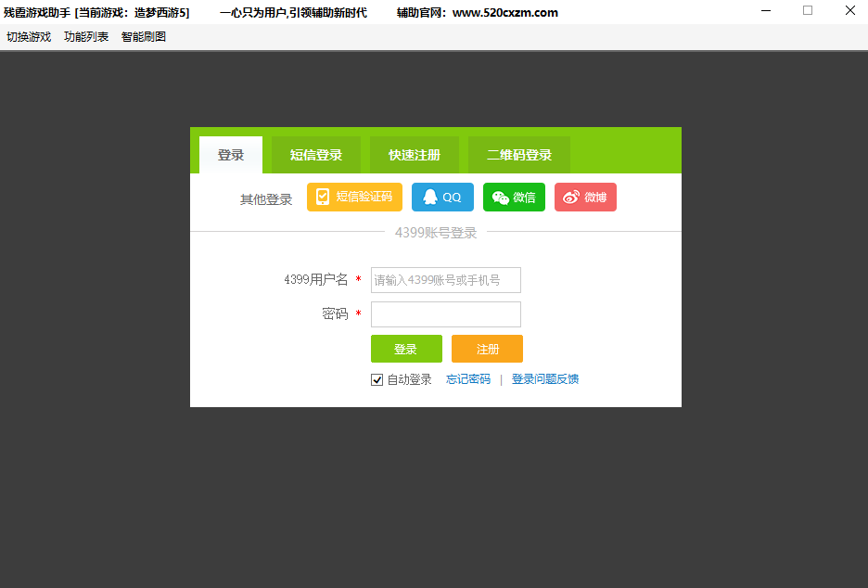Viewport: 868px width, 588px height.
Task: Focus the 4399用户名 input field
Action: pyautogui.click(x=446, y=280)
